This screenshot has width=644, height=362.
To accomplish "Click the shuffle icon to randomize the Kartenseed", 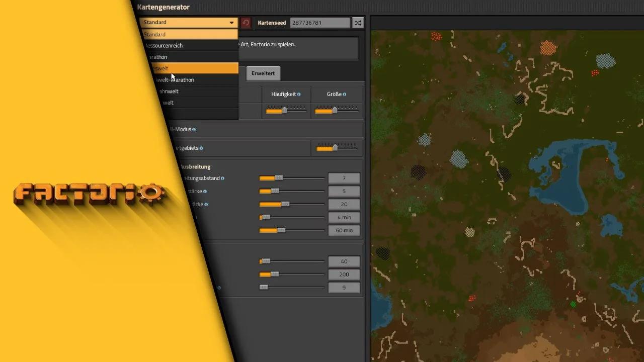I will tap(358, 23).
